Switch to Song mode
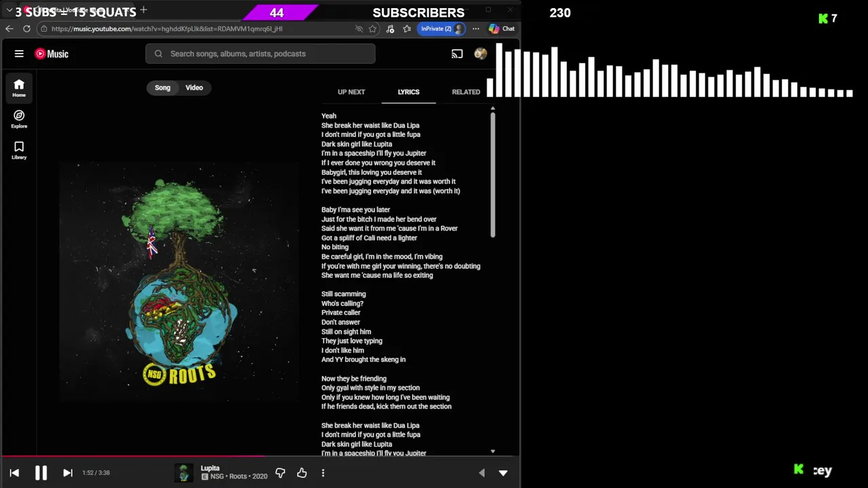 163,87
